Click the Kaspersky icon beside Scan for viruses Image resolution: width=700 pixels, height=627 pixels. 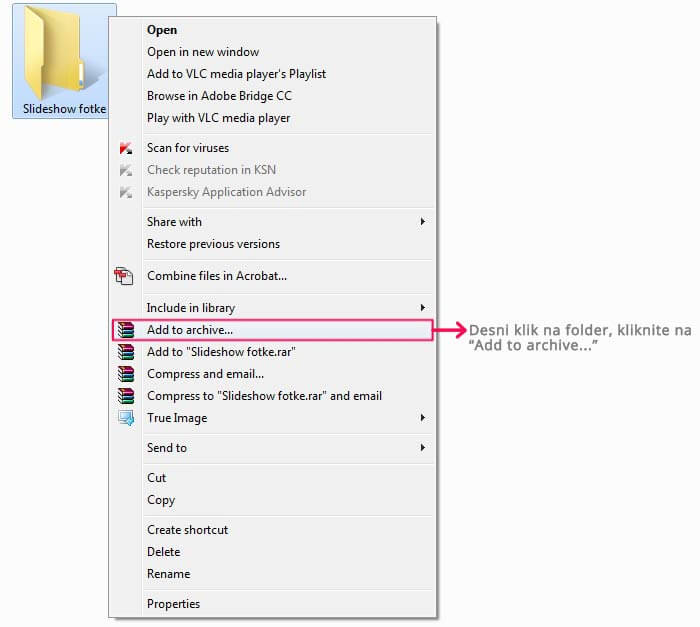125,148
